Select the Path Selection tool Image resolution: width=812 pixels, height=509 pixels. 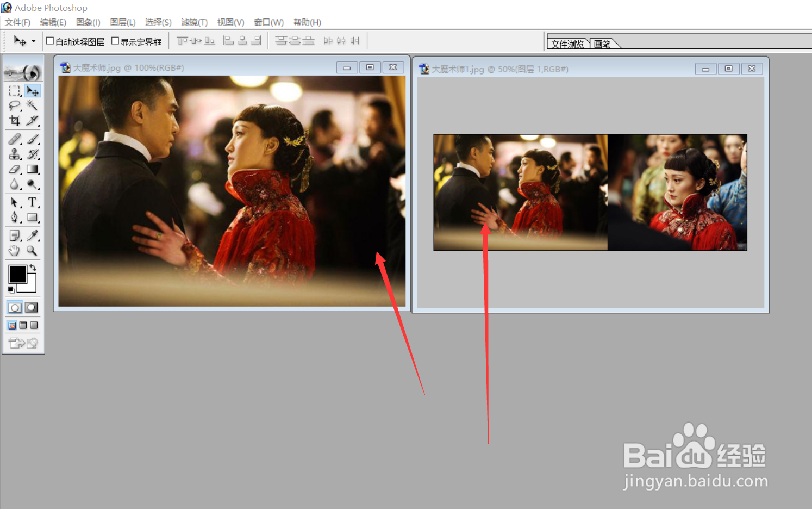point(15,203)
